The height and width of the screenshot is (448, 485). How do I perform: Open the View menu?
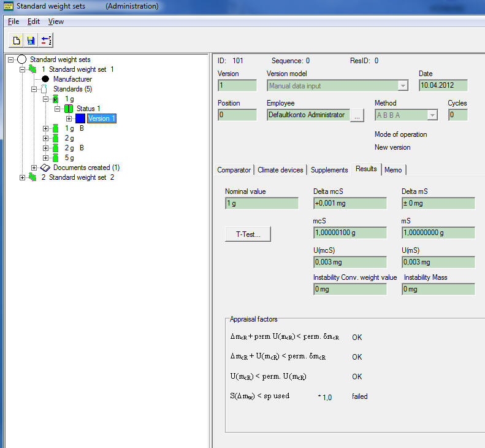click(56, 21)
